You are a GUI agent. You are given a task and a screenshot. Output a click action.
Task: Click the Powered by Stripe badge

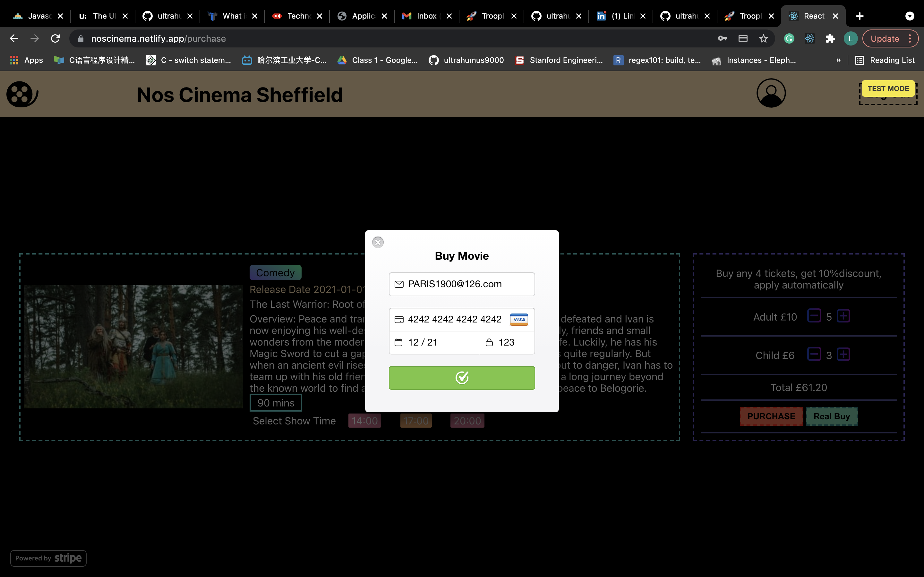click(x=48, y=558)
